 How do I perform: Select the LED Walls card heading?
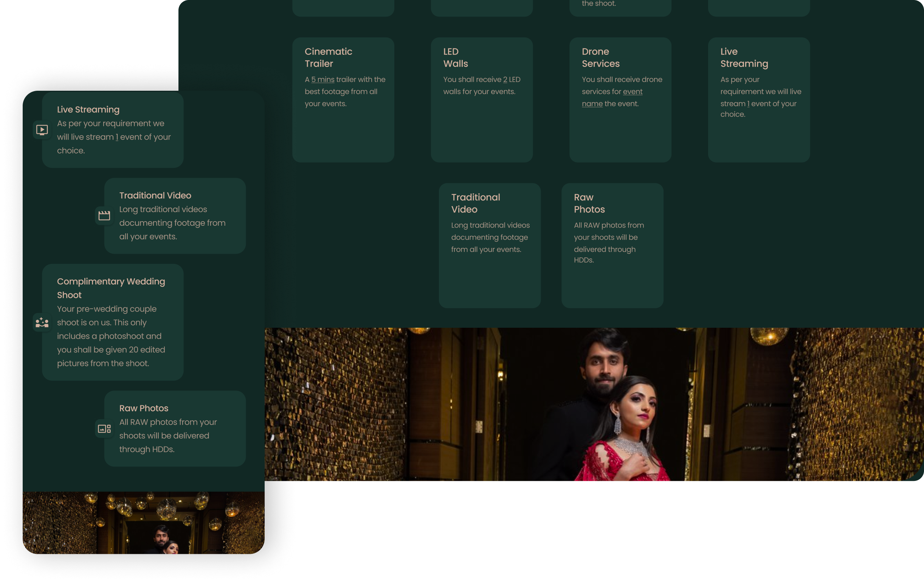(456, 57)
